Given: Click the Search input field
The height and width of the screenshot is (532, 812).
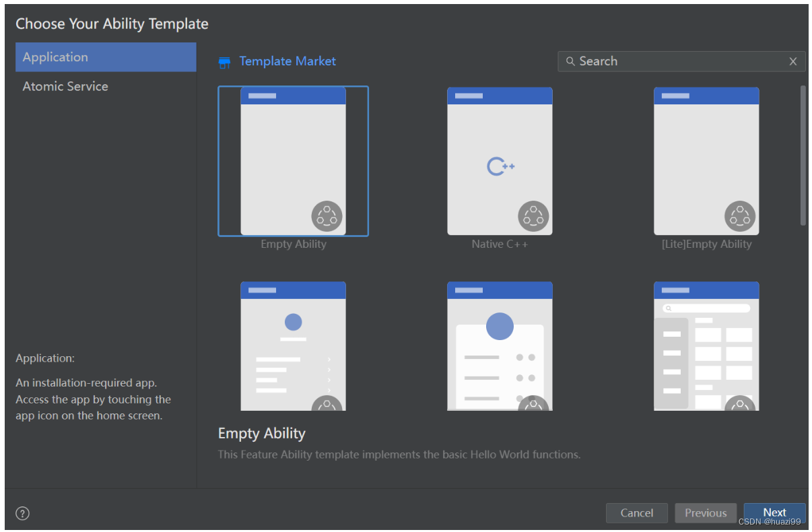Looking at the screenshot, I should coord(681,61).
